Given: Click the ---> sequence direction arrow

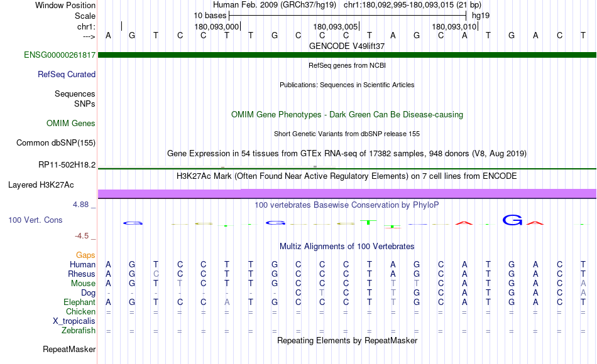Looking at the screenshot, I should point(89,36).
